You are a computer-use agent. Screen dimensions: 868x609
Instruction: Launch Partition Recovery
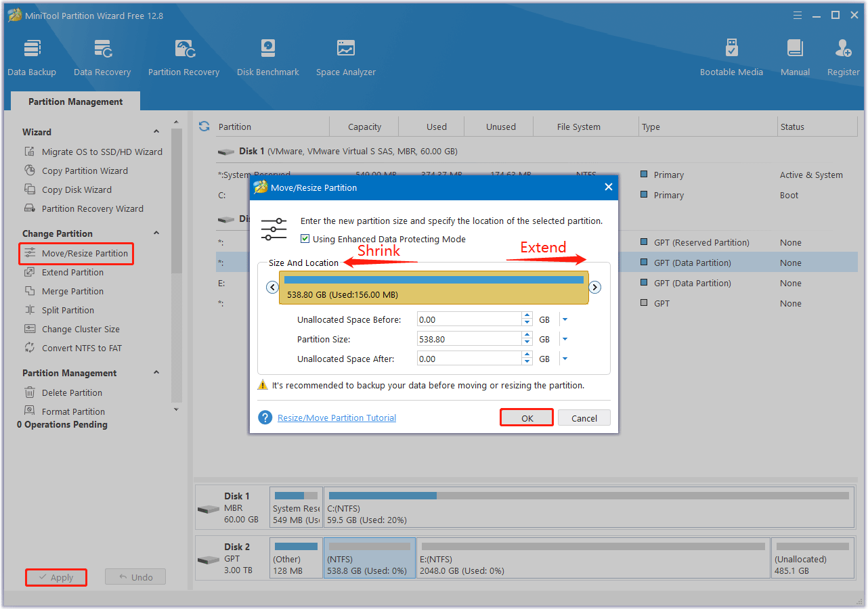(x=184, y=58)
